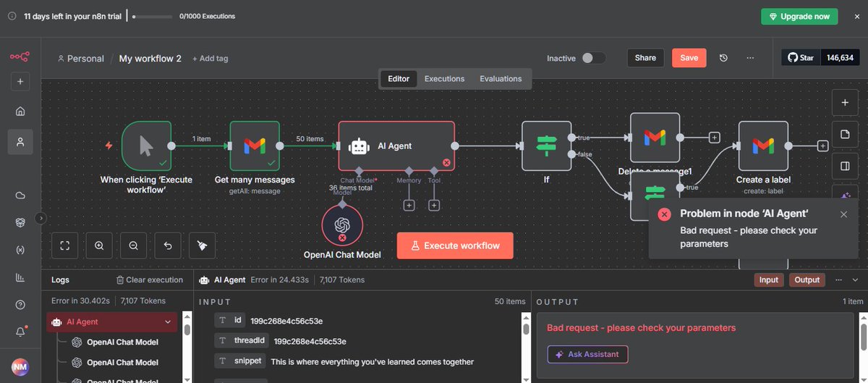Click the n8n logo in the sidebar

pyautogui.click(x=20, y=57)
